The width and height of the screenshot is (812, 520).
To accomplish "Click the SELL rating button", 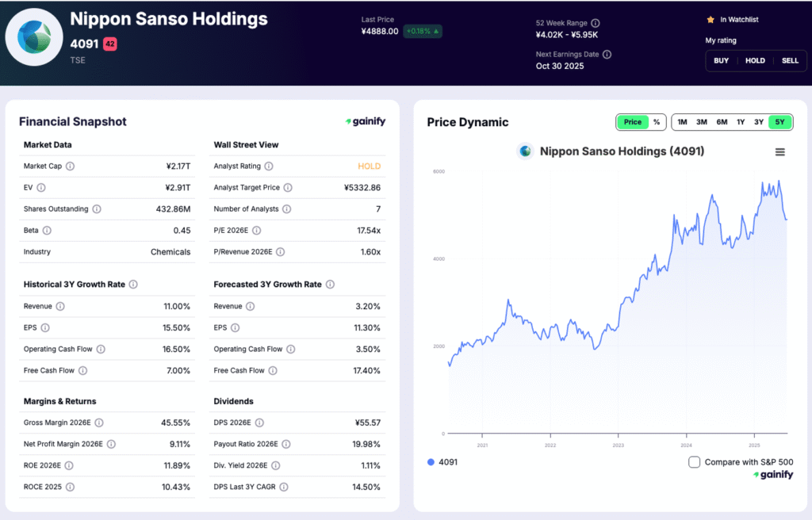I will pos(790,60).
